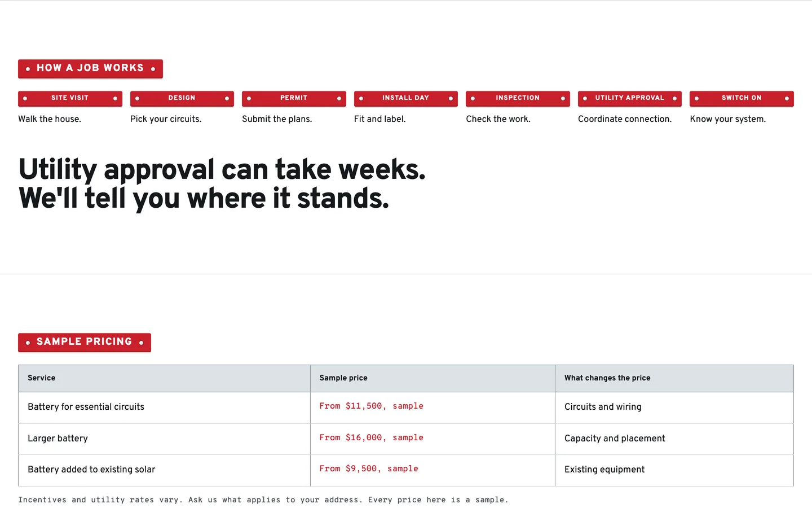Switch to the Install Day step
The image size is (812, 508).
[406, 98]
